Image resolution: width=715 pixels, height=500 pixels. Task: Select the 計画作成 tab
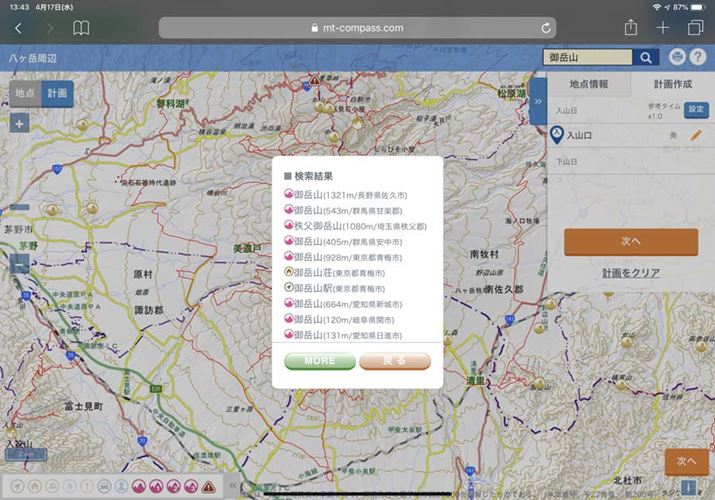673,84
